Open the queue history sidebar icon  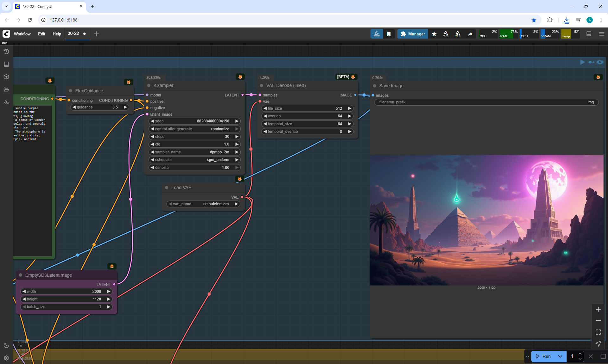(x=6, y=52)
